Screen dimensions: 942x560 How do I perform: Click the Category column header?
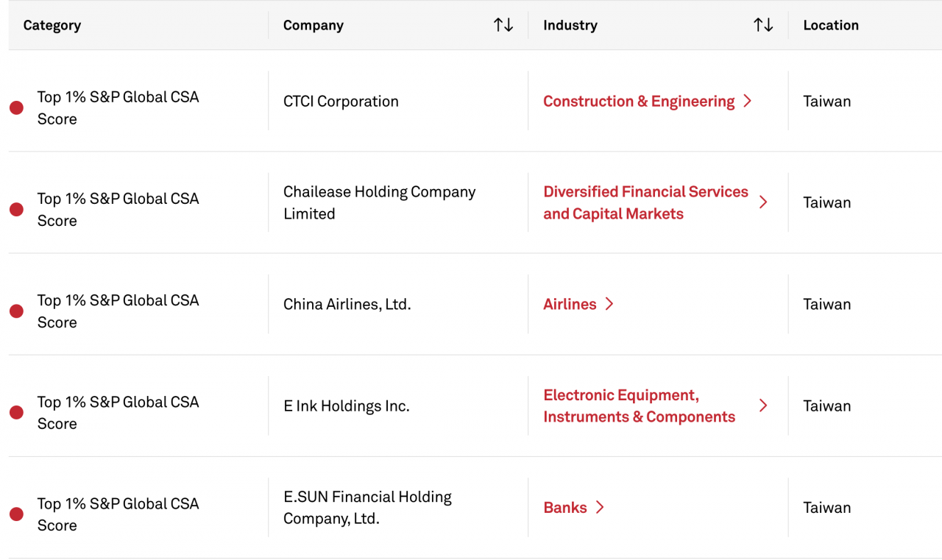(52, 25)
